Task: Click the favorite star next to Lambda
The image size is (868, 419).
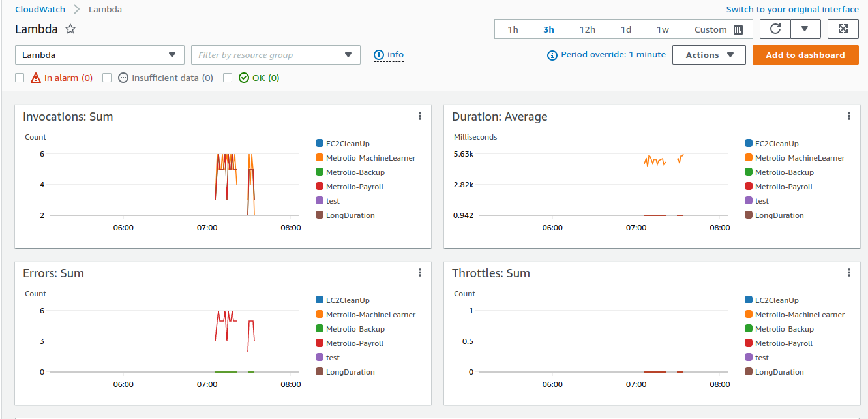Action: pyautogui.click(x=70, y=29)
